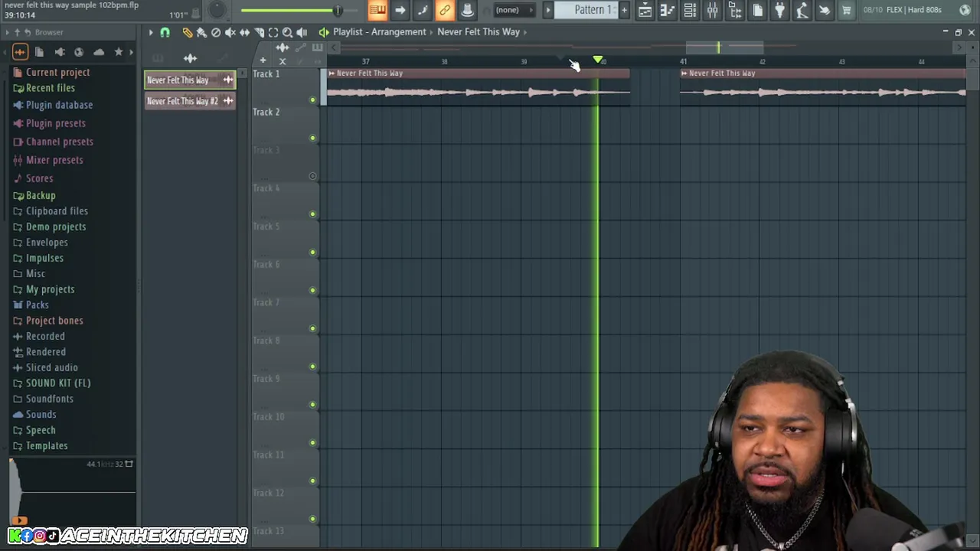This screenshot has width=980, height=551.
Task: Mute Track 6 using its green dot
Action: (312, 290)
